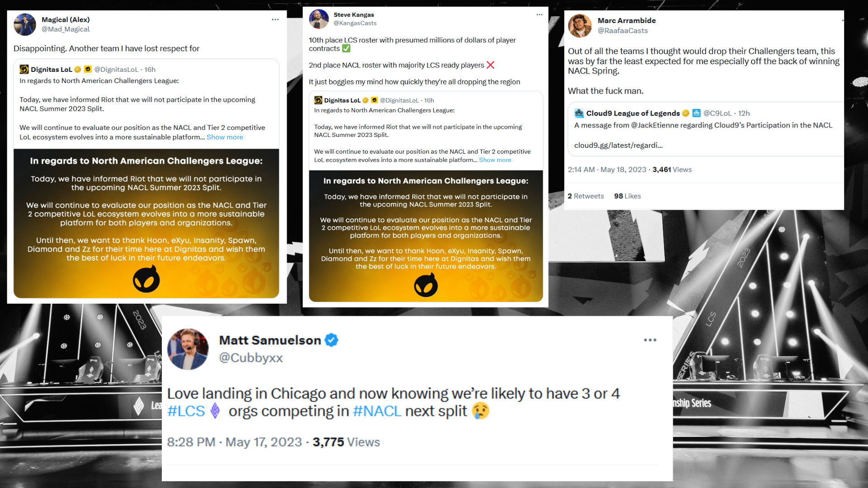Open Matt Samuelson profile avatar
The width and height of the screenshot is (868, 488).
click(x=188, y=349)
